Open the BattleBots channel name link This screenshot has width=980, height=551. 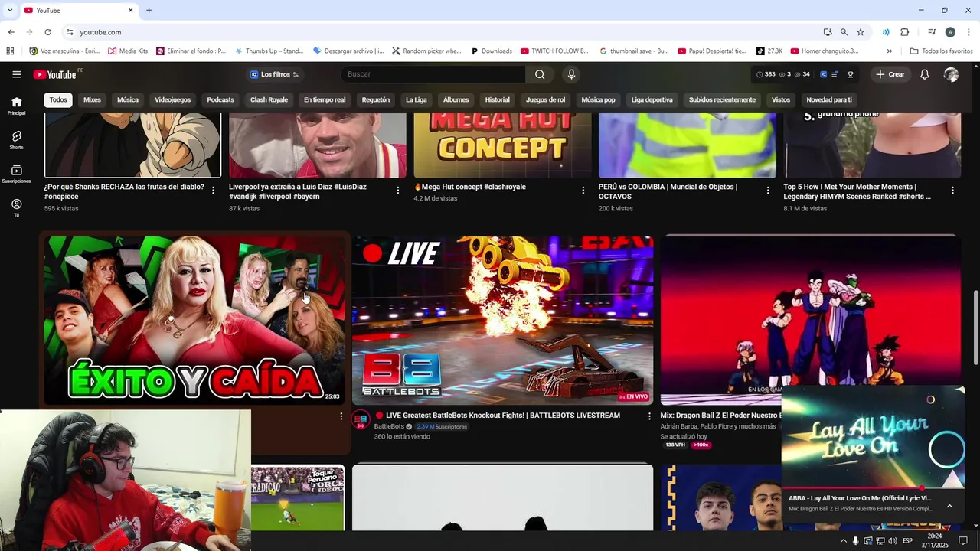click(389, 426)
